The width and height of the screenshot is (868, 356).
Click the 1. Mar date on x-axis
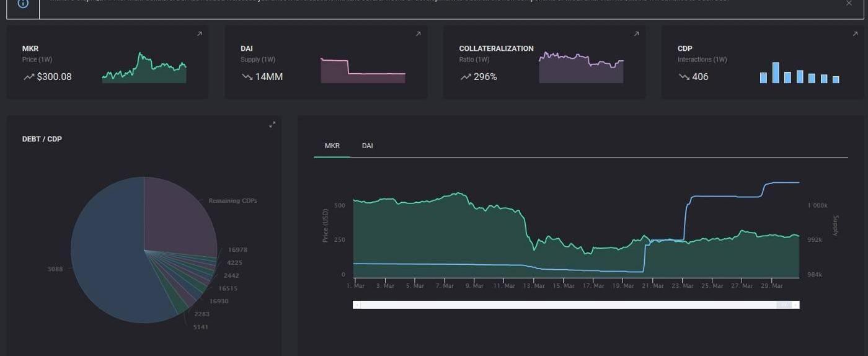[355, 286]
